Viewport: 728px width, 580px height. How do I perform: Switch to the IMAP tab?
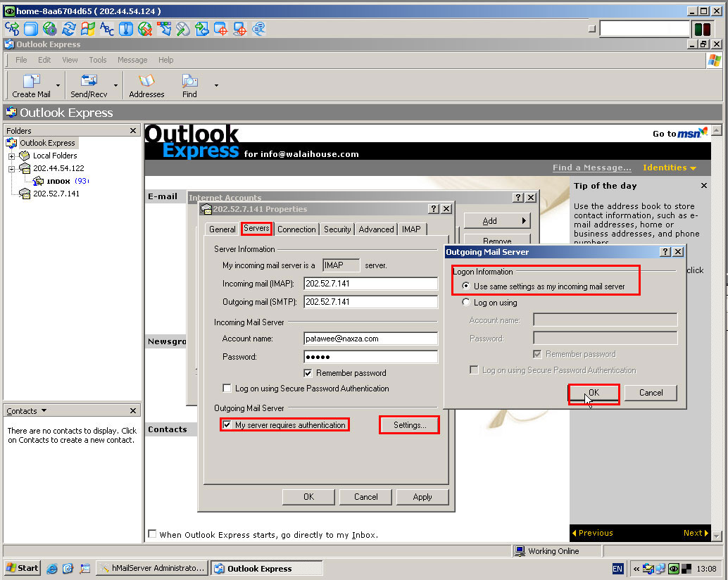click(x=411, y=229)
